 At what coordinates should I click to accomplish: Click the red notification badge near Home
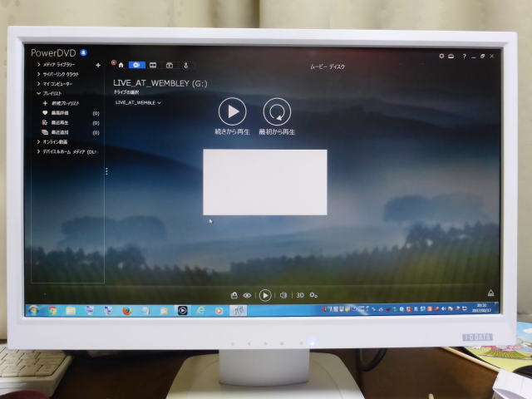[114, 62]
